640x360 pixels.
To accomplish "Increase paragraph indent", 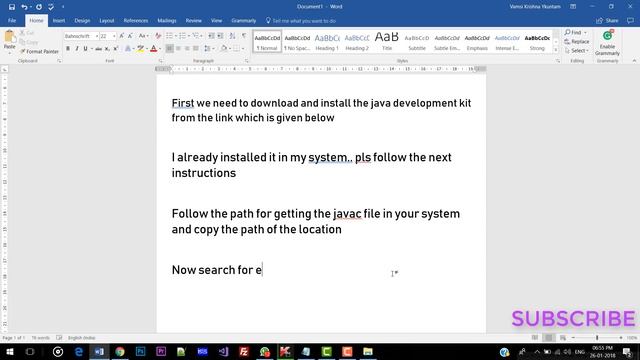I will [220, 36].
